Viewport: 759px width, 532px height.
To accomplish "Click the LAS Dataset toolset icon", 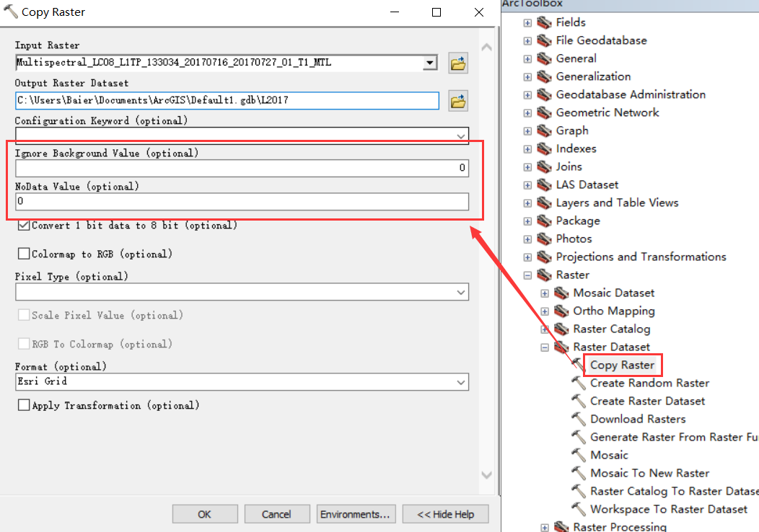I will click(545, 185).
